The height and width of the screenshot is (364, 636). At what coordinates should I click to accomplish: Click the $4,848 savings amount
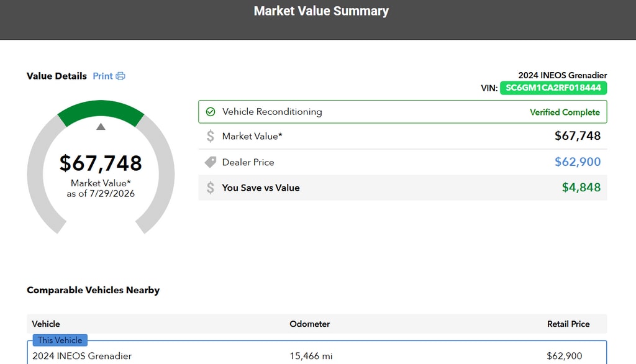(581, 187)
